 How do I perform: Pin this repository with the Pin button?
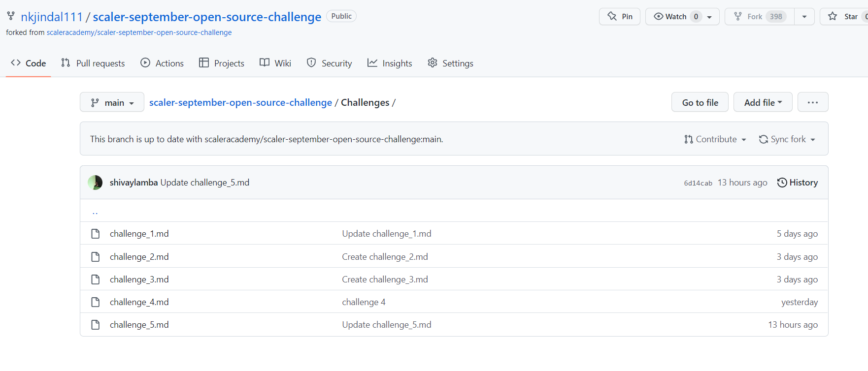tap(620, 16)
